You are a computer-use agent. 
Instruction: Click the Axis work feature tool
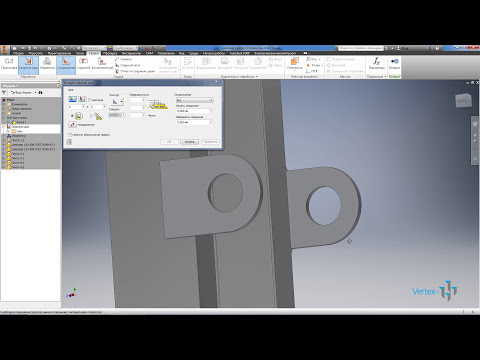coord(313,59)
